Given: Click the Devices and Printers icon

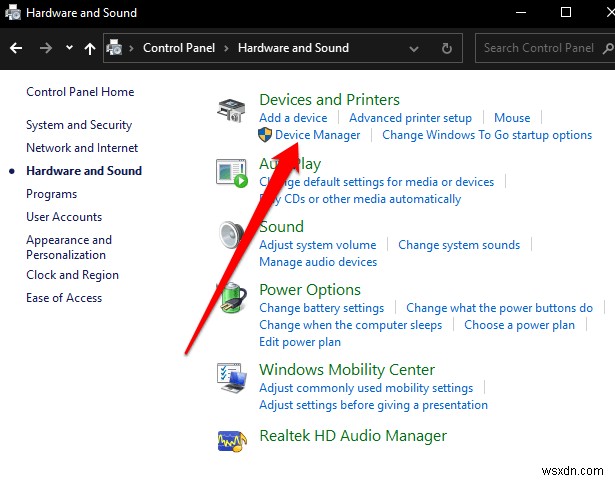Looking at the screenshot, I should [231, 111].
